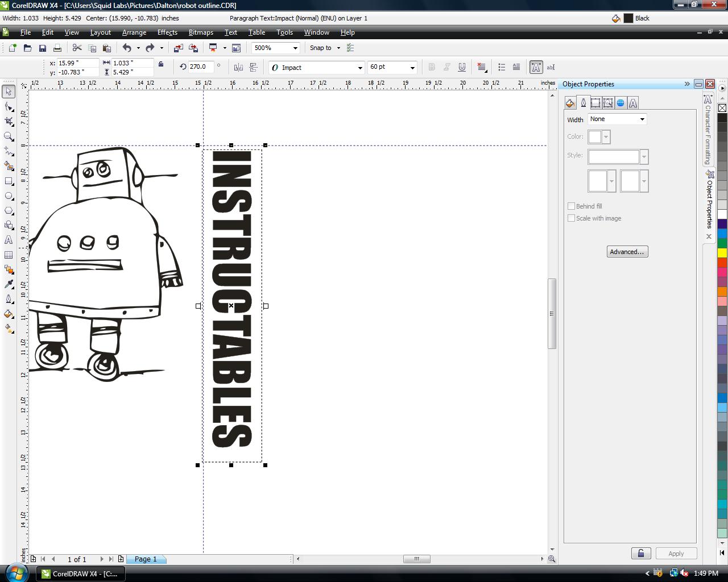
Task: Click the Import icon in the toolbar
Action: (179, 48)
